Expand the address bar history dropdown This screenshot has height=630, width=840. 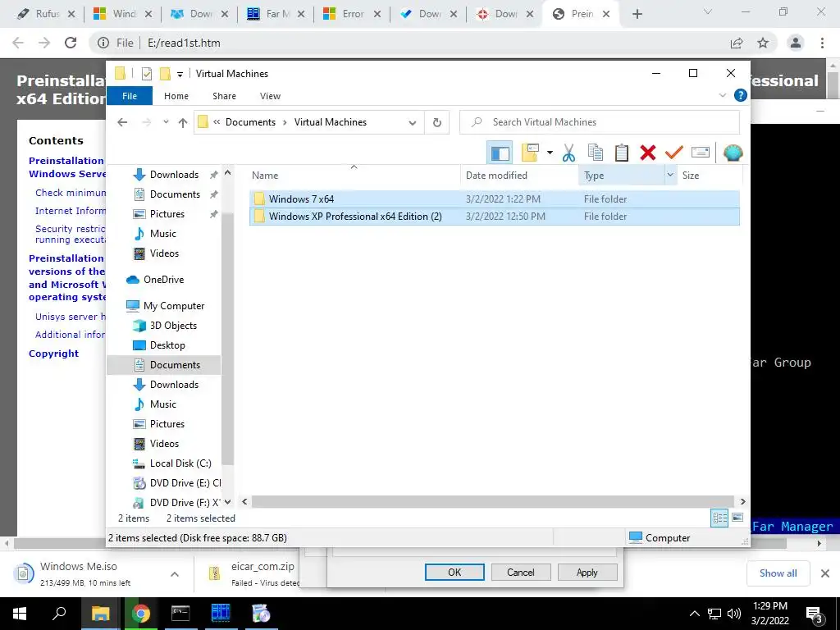412,123
